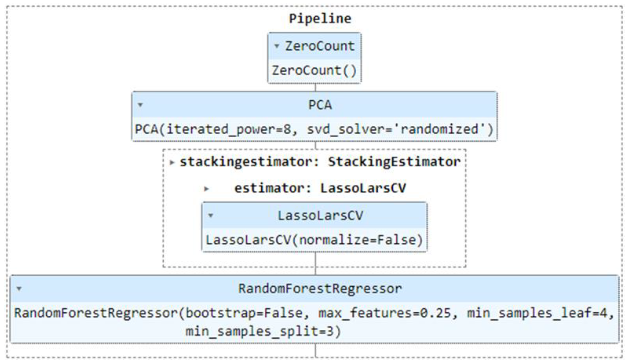Expand the stackingestimator disclosure triangle
Viewport: 629px width, 364px height.
[x=172, y=162]
